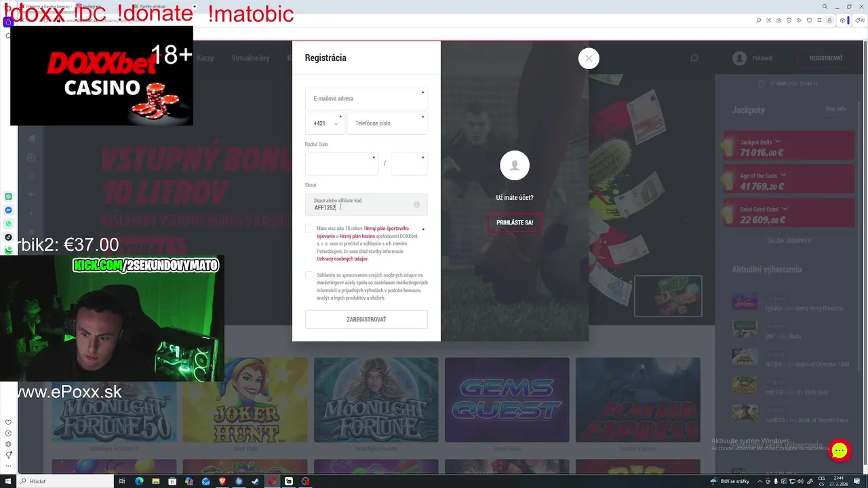Open the Gems Quest game thumbnail
Image resolution: width=868 pixels, height=488 pixels.
pyautogui.click(x=507, y=400)
